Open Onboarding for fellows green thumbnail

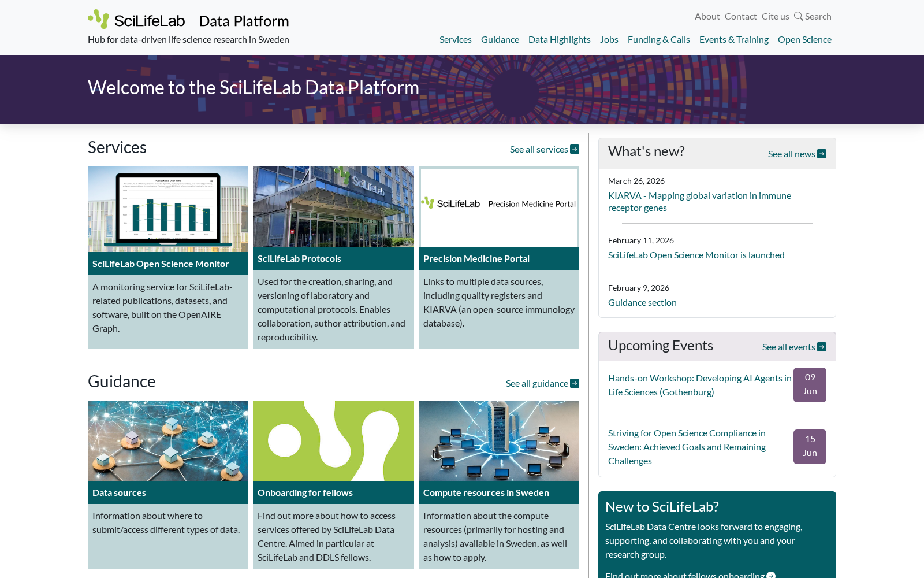click(x=333, y=440)
